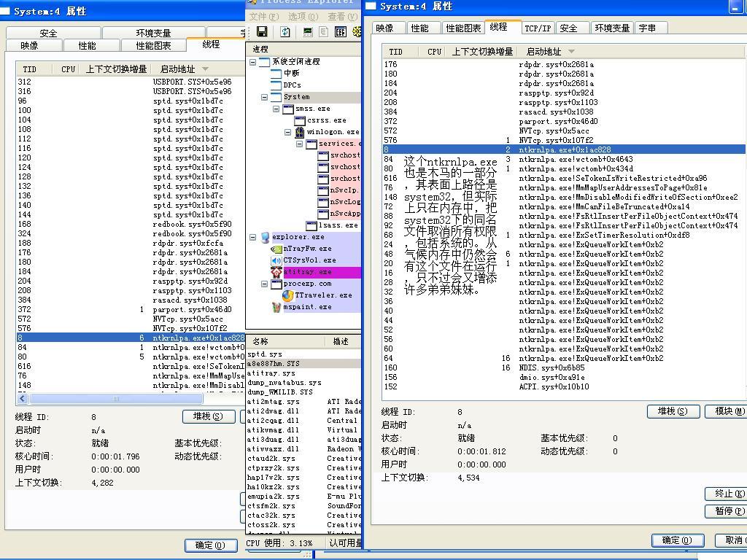Image resolution: width=747 pixels, height=560 pixels.
Task: Click the Save floppy disk toolbar icon
Action: [262, 32]
